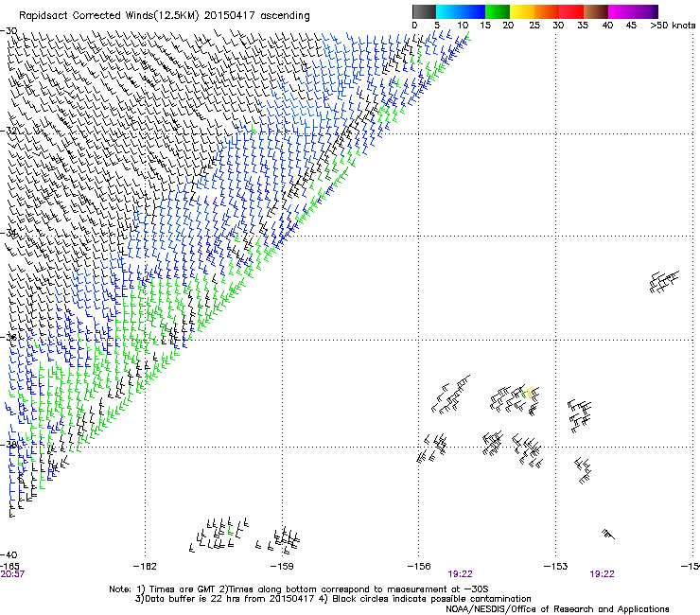Click the yellow wind barb in the plot
The image size is (700, 615).
[x=530, y=392]
